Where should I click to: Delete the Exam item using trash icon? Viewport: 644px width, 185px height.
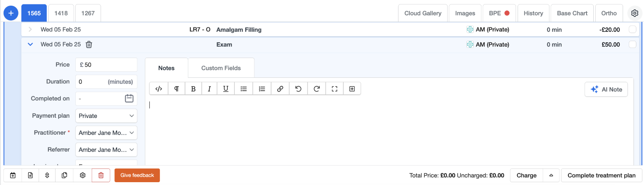pos(89,45)
